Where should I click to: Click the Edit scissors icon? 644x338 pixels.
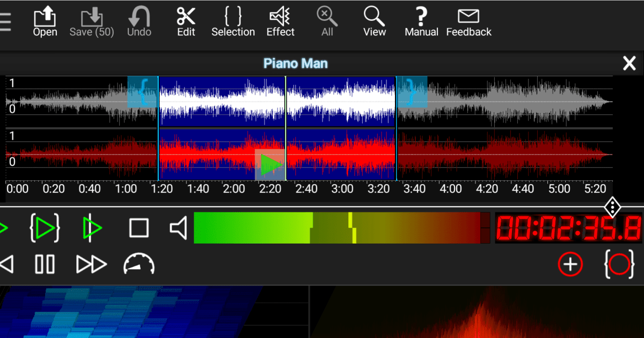click(x=186, y=20)
